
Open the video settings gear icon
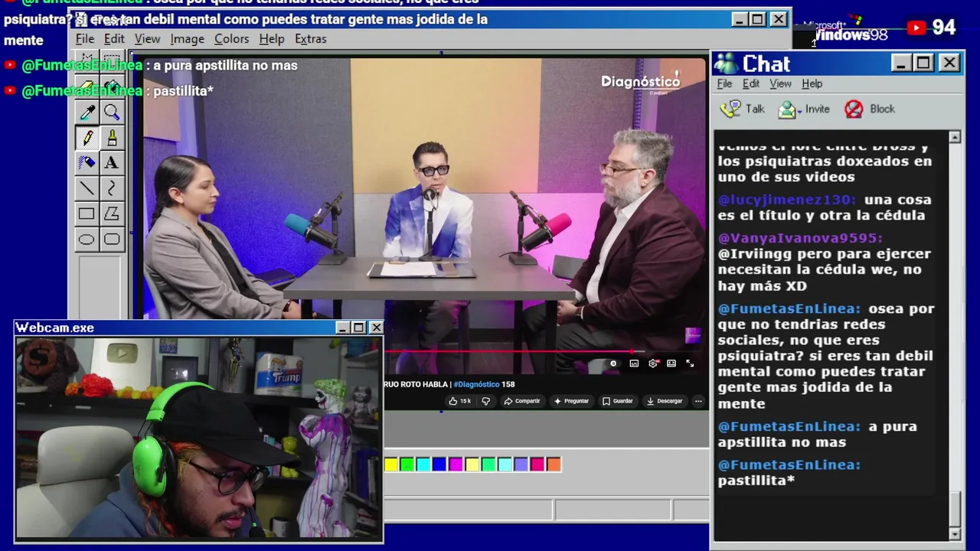coord(653,364)
